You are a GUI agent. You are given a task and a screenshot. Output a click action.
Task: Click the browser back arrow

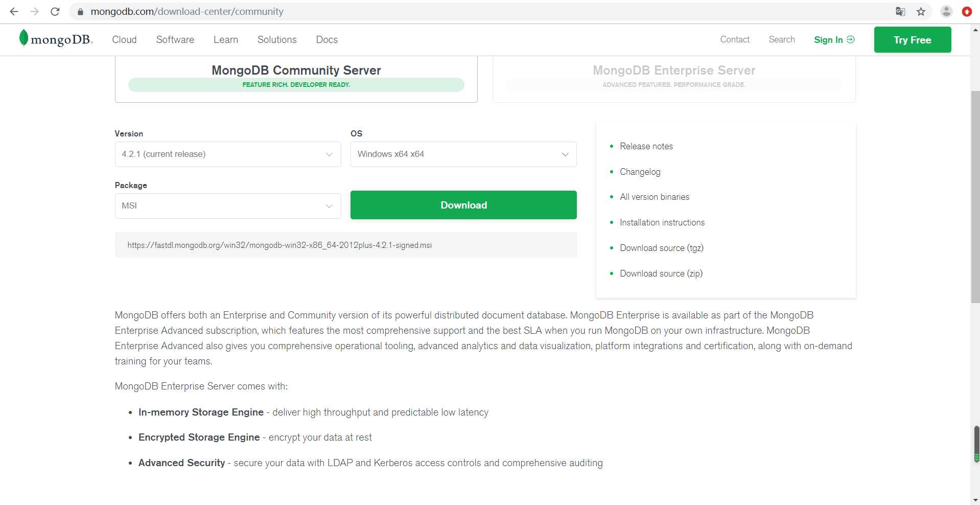pos(14,11)
